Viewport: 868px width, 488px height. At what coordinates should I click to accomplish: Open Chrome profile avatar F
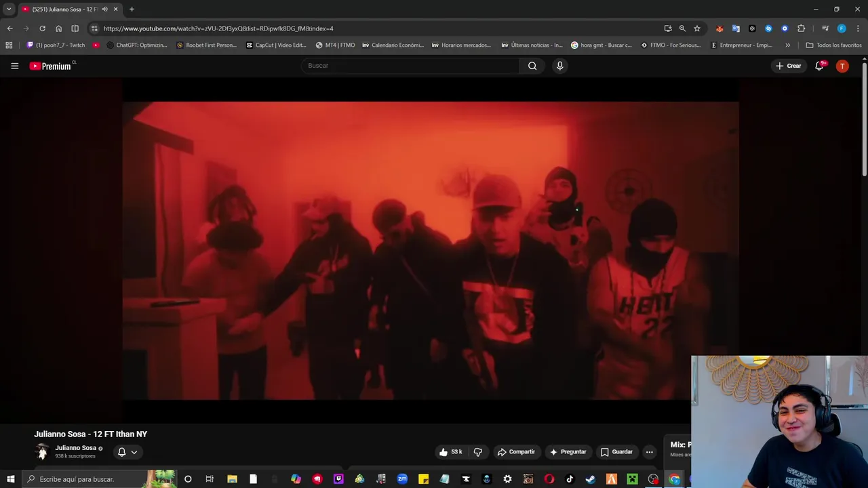tap(842, 28)
